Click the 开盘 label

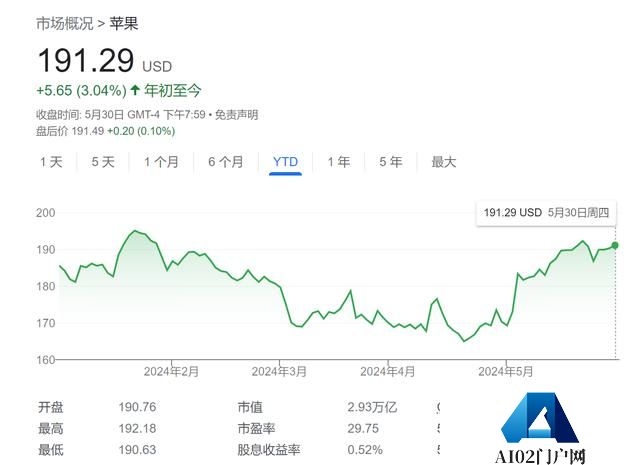50,407
